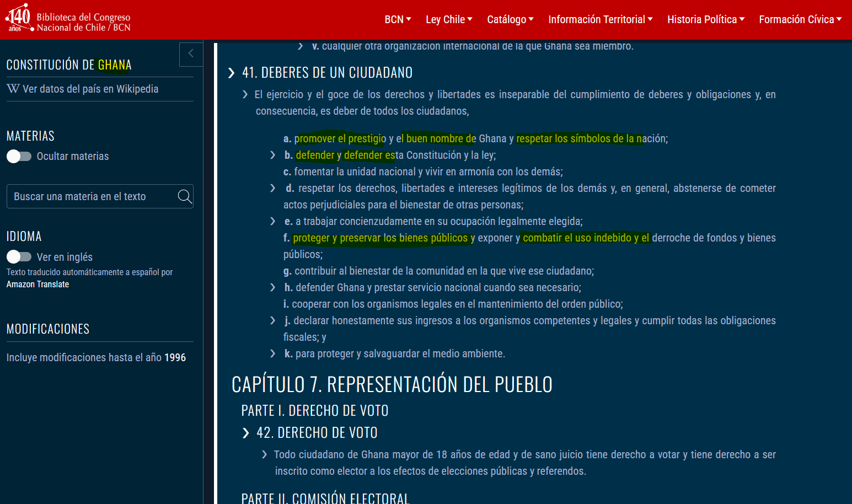Screen dimensions: 852x504
Task: Click heading 'Capítulo 7. Representación del pueblo'
Action: [x=392, y=384]
